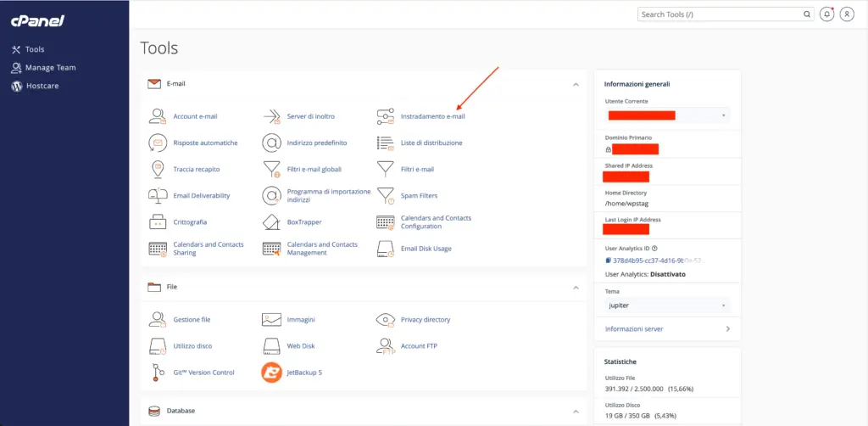Viewport: 868px width, 426px height.
Task: Expand Informazioni server
Action: [667, 328]
